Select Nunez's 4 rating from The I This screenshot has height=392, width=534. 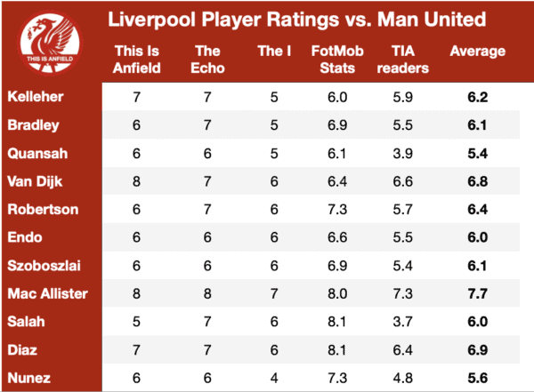274,378
